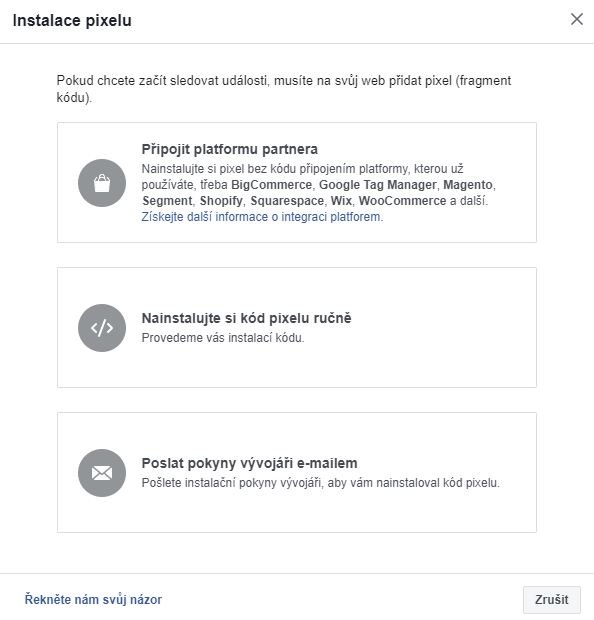594x620 pixels.
Task: Click the Instalace pixelu dialog title
Action: coord(72,21)
